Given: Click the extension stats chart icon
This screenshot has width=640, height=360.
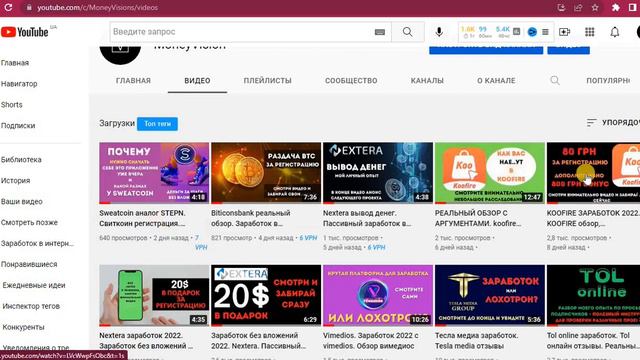Looking at the screenshot, I should 516,31.
